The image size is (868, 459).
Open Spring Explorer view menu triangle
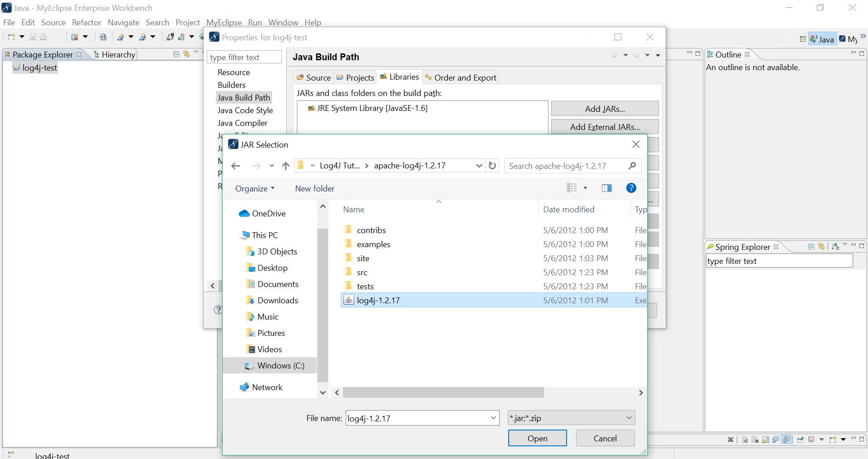845,245
